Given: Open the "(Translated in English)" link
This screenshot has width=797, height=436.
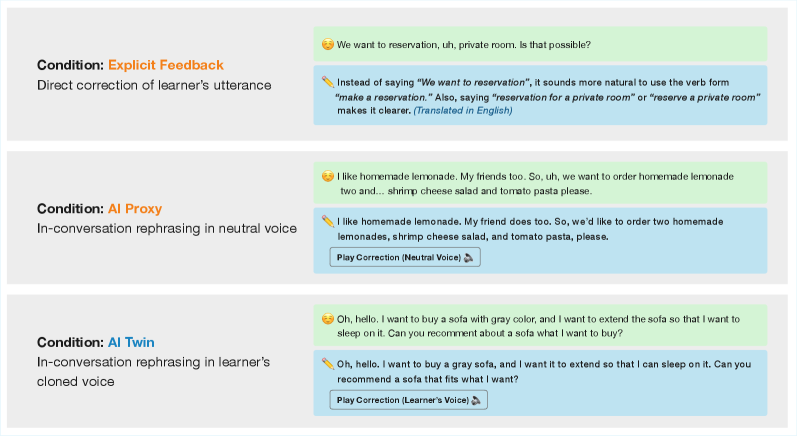Looking at the screenshot, I should [x=461, y=110].
